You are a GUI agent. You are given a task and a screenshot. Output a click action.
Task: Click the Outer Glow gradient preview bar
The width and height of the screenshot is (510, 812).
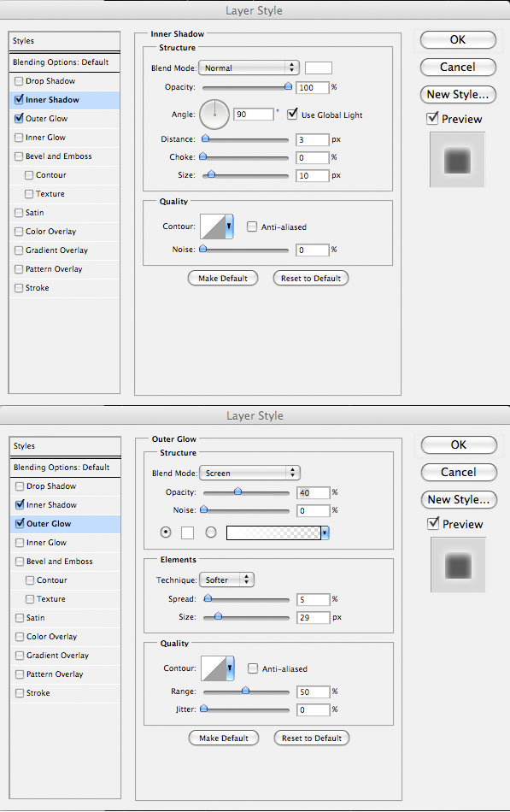point(273,533)
